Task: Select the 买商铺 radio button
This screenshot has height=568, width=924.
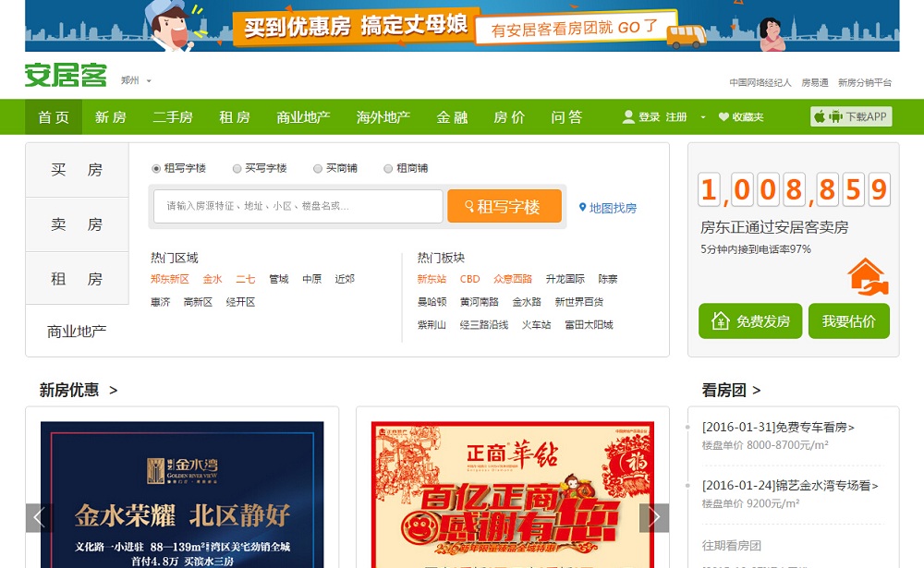Action: (318, 168)
